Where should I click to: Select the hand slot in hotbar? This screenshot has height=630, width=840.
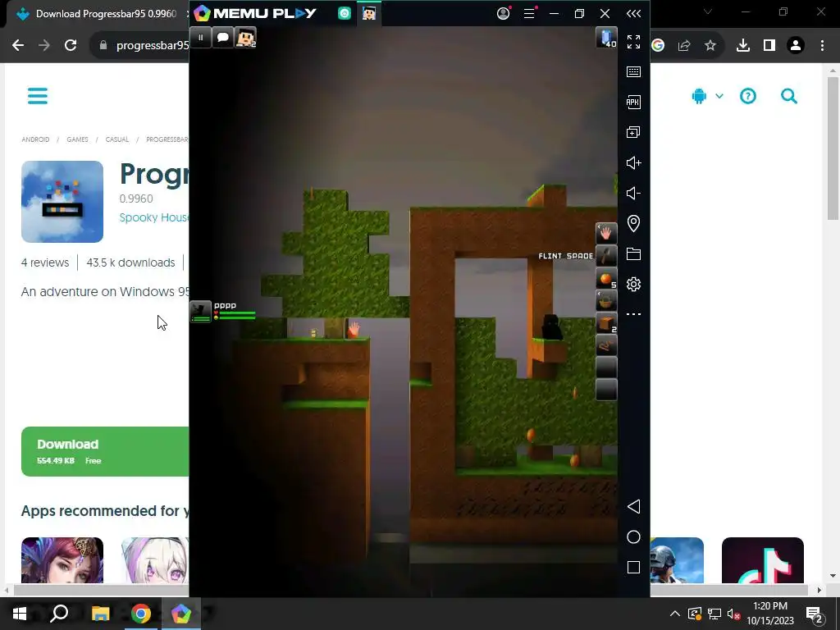point(606,234)
